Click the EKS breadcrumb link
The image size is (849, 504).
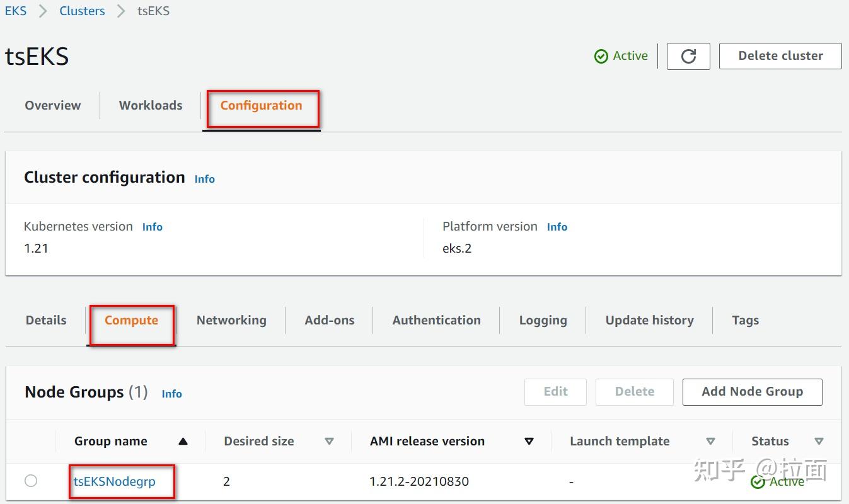click(x=16, y=11)
